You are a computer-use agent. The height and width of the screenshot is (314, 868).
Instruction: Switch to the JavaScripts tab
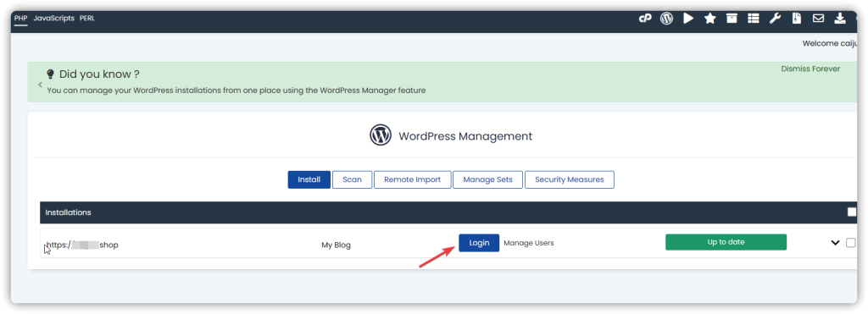click(53, 19)
